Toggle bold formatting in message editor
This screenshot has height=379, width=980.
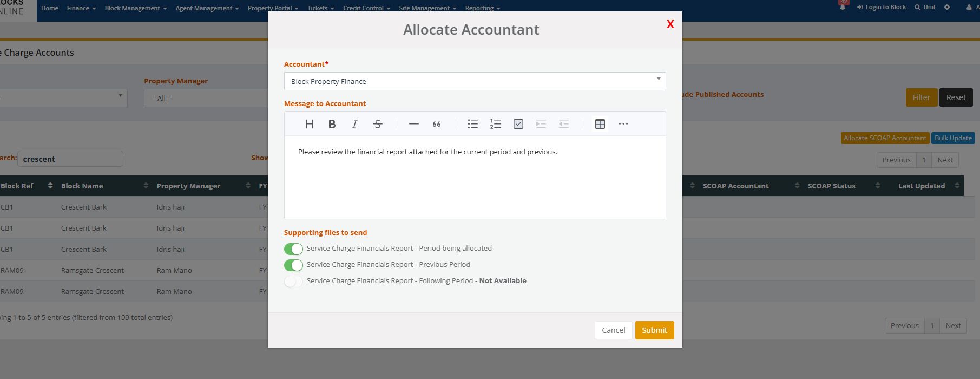pos(332,124)
